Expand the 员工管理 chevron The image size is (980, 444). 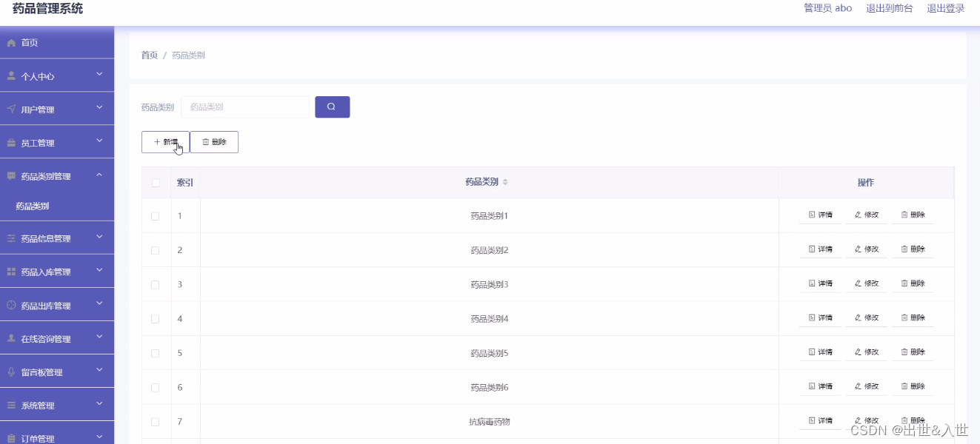[x=99, y=141]
